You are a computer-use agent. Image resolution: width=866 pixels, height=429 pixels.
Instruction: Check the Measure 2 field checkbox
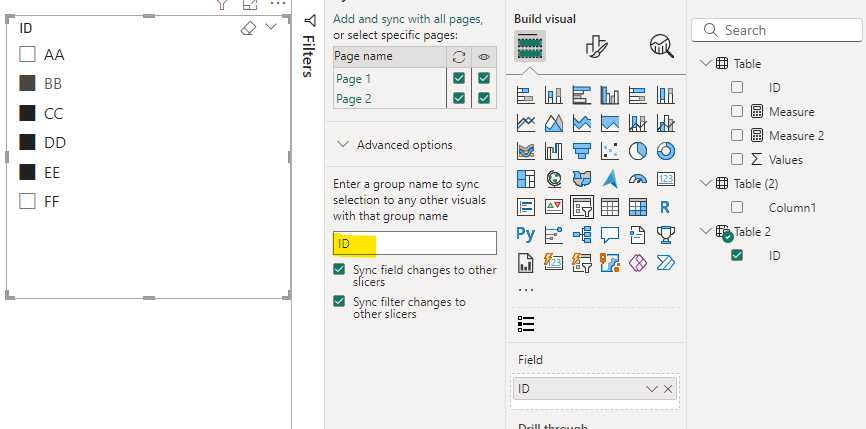pos(737,135)
